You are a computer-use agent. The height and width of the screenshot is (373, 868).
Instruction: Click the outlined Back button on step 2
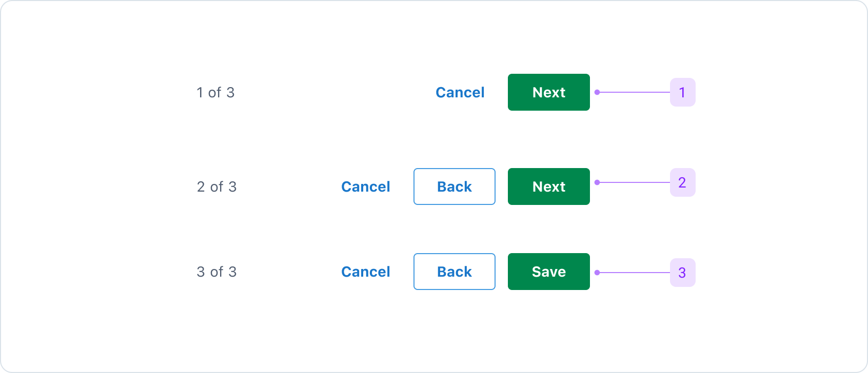[454, 186]
